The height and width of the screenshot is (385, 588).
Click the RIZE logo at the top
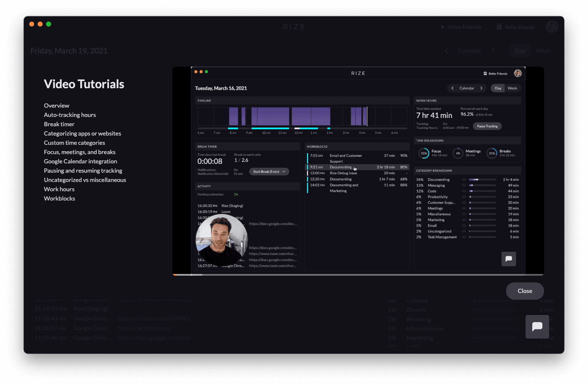click(294, 26)
